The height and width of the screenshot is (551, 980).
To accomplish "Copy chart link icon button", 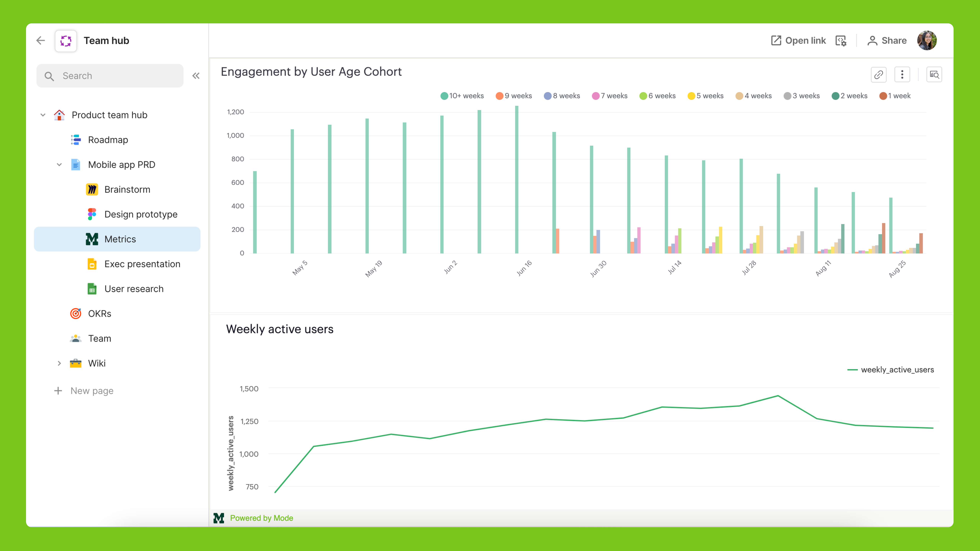I will pos(878,75).
